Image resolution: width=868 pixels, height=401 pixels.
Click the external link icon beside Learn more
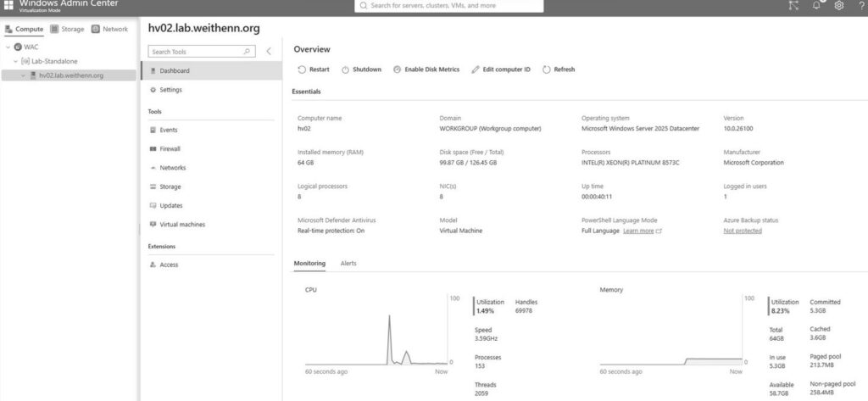[x=659, y=231]
